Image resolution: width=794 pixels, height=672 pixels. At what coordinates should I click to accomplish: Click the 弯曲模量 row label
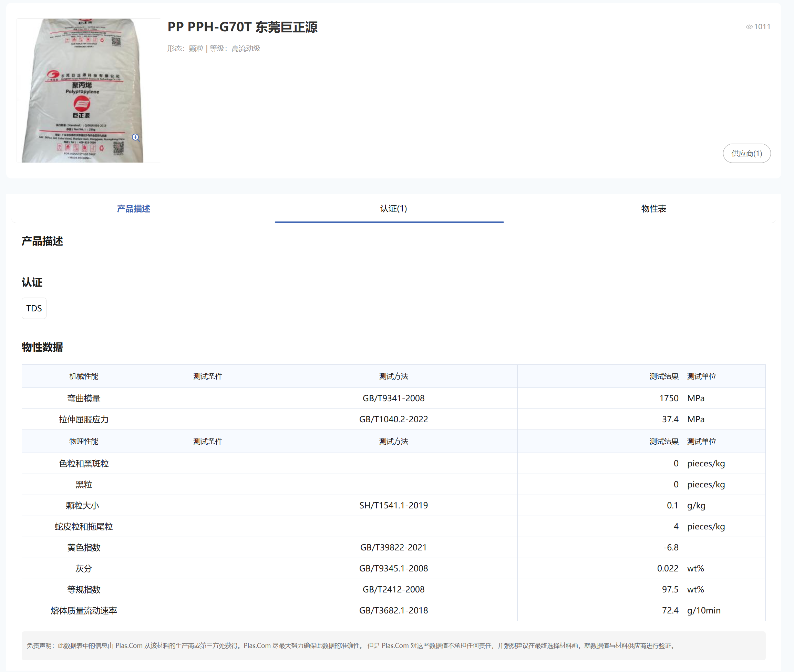point(84,398)
